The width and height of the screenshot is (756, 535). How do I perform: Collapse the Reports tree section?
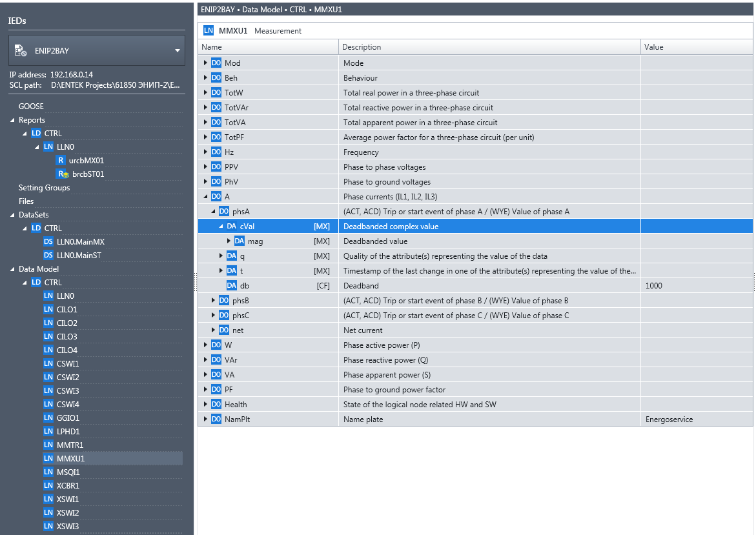click(12, 120)
